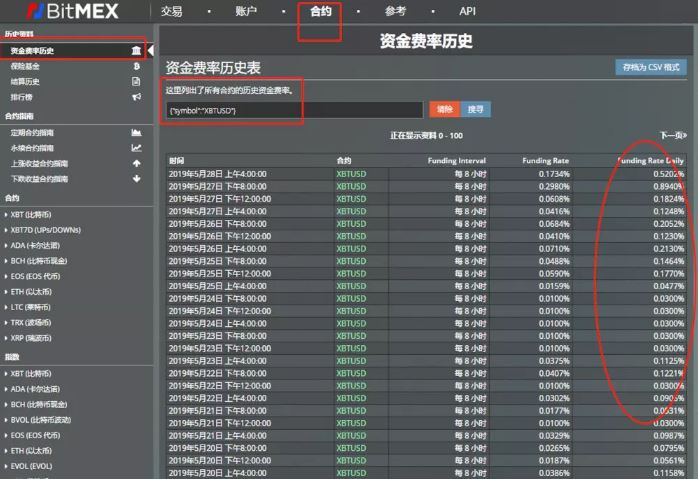The image size is (698, 479).
Task: Click the up arrow icon beside 上涨收益合约指南
Action: [137, 163]
